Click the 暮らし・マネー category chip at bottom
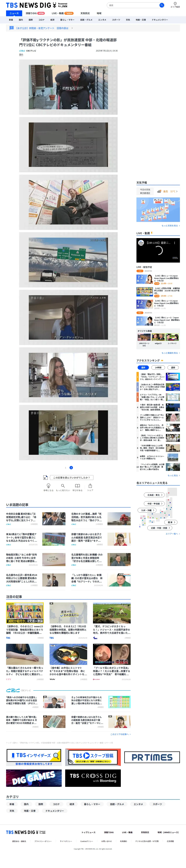The width and height of the screenshot is (186, 868). pos(92,804)
